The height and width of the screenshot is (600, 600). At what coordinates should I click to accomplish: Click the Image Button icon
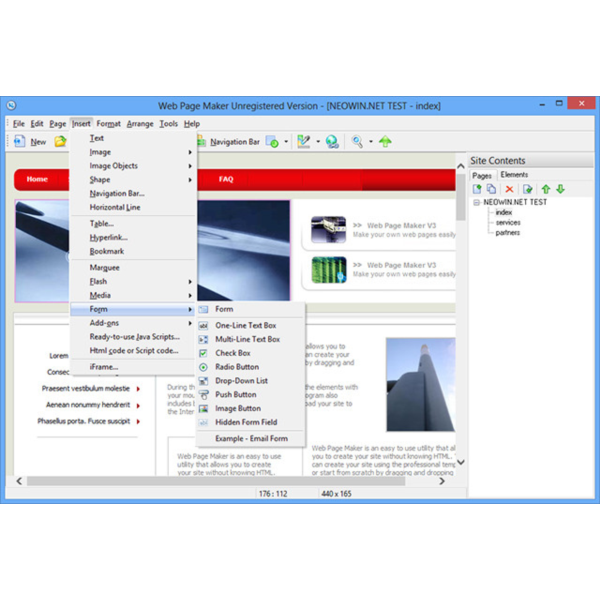point(203,409)
